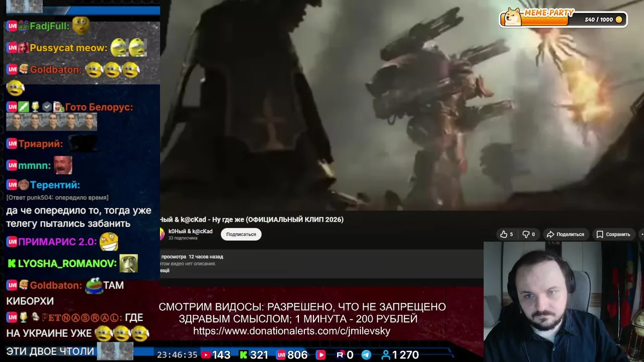Click the emoji in FadjFull message
This screenshot has height=362, width=644.
(81, 25)
